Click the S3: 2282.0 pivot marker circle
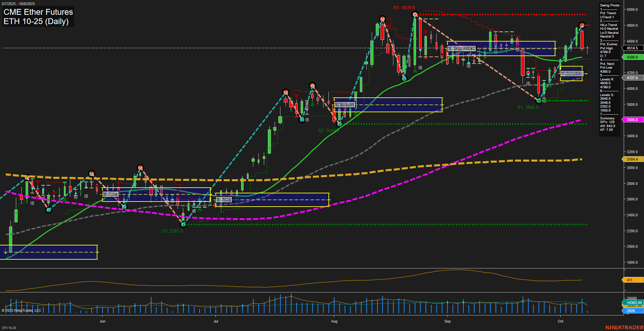 pos(183,224)
